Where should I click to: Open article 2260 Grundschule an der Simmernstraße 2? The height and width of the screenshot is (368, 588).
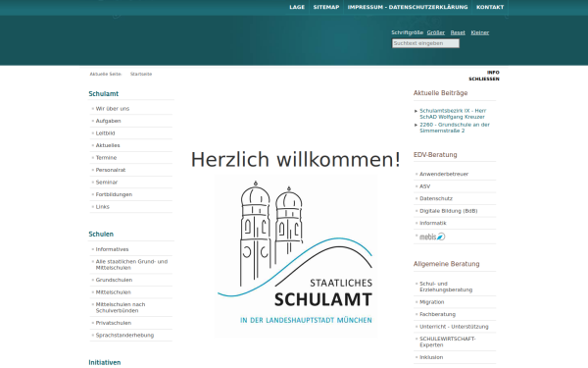[x=455, y=128]
